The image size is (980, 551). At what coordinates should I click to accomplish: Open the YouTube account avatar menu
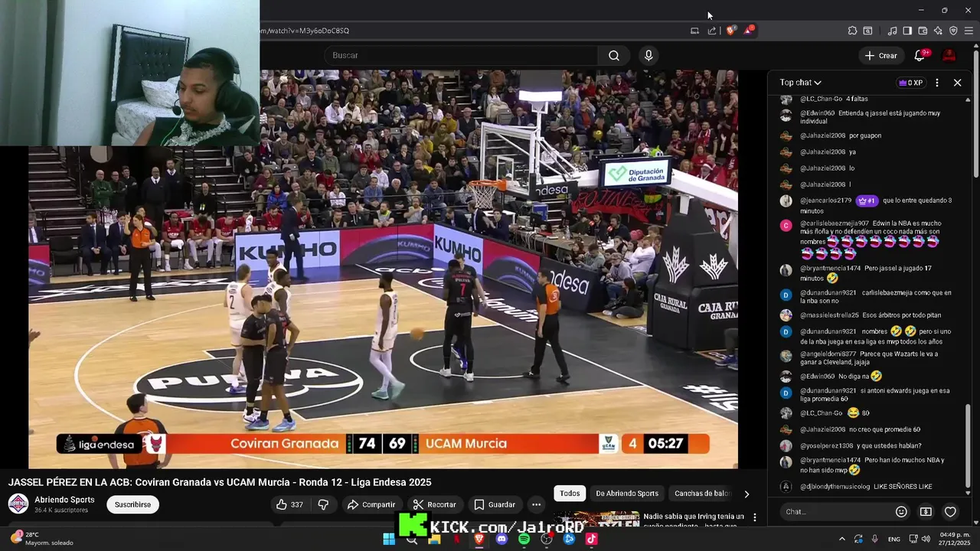click(949, 55)
